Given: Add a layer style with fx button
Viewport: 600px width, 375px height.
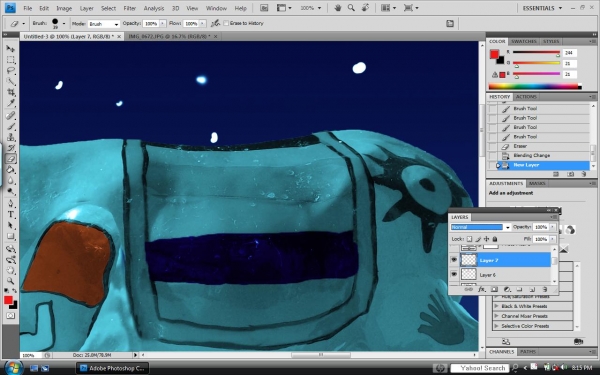Looking at the screenshot, I should 481,290.
